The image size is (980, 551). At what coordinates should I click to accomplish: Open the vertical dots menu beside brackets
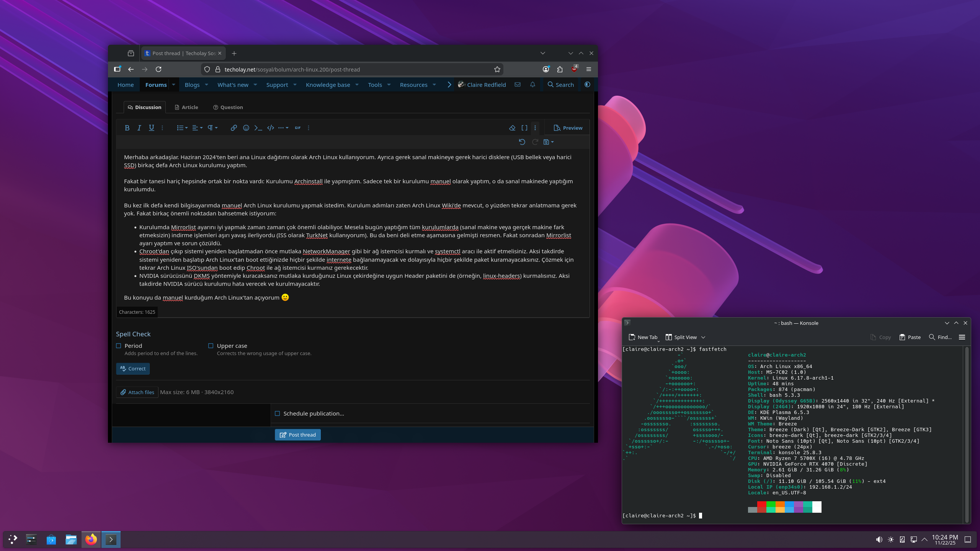tap(535, 128)
